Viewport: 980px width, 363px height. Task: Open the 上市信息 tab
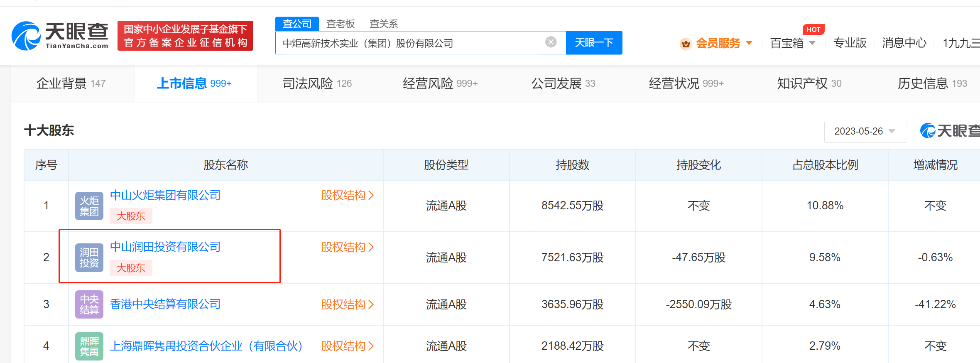(194, 83)
